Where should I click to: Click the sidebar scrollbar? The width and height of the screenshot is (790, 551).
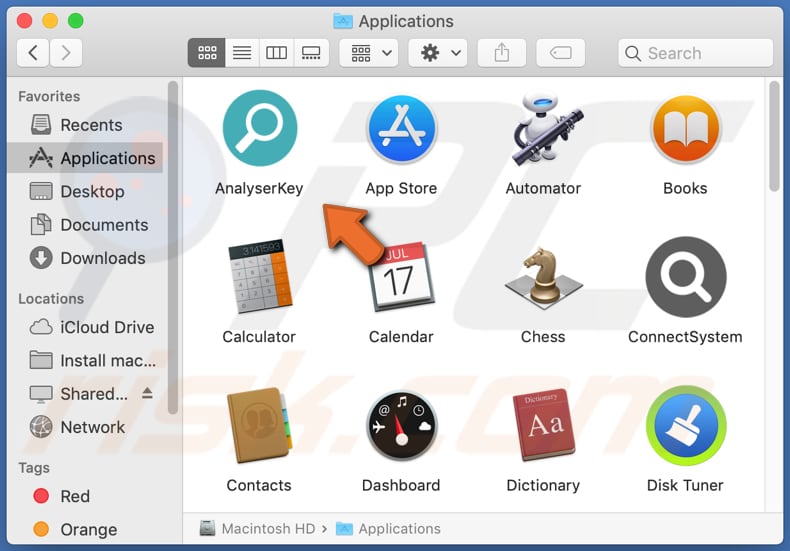pyautogui.click(x=173, y=247)
